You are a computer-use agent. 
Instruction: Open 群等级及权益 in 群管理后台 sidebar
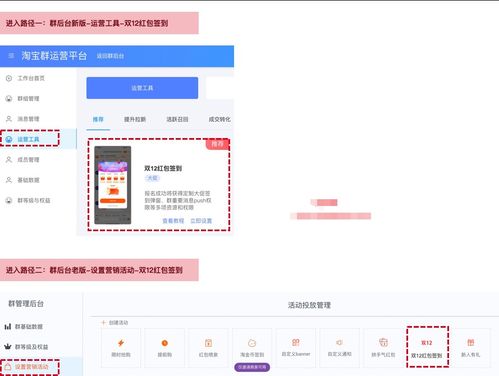[x=31, y=347]
